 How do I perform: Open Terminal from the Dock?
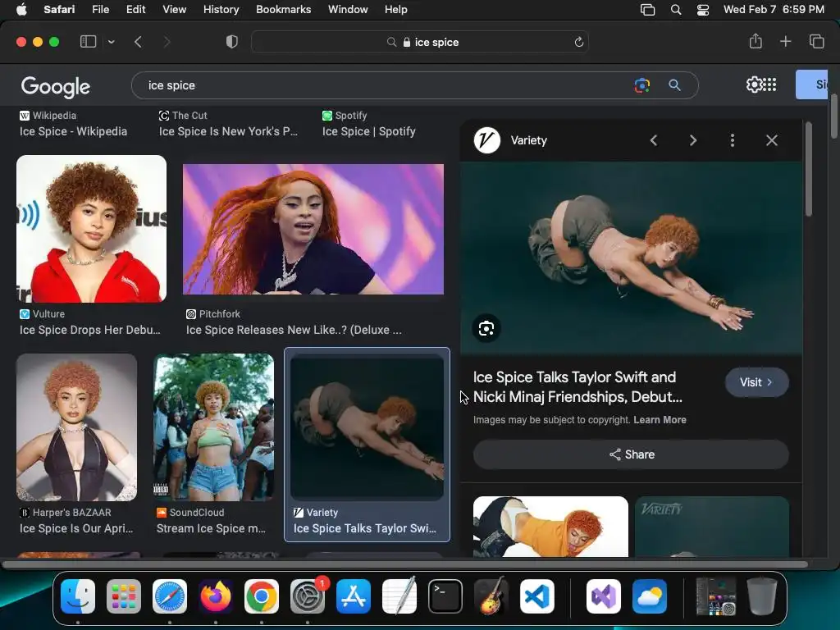point(445,596)
